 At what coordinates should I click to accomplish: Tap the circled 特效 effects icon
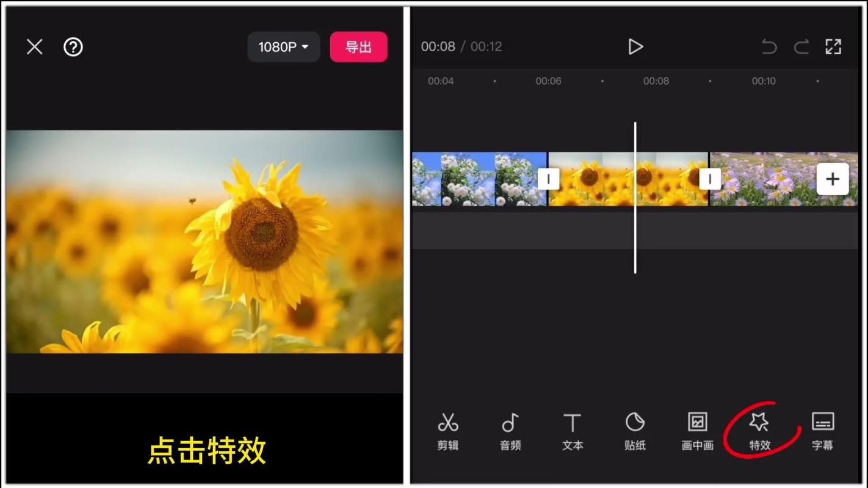[759, 430]
